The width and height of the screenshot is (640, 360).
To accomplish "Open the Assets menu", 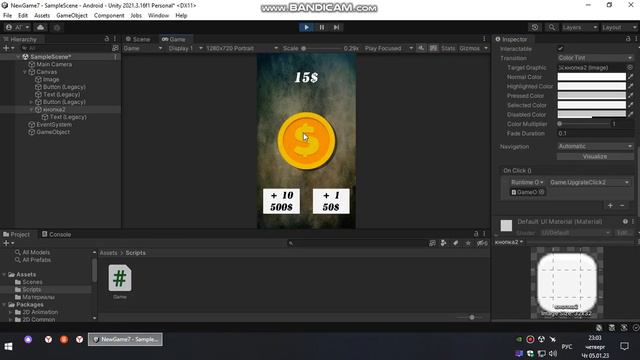I will click(42, 16).
